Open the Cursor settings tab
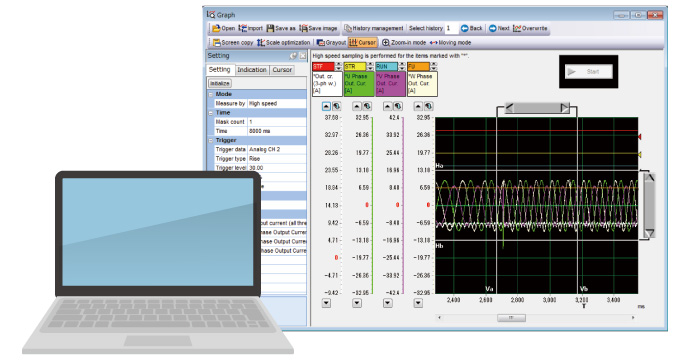690x360 pixels. tap(282, 70)
